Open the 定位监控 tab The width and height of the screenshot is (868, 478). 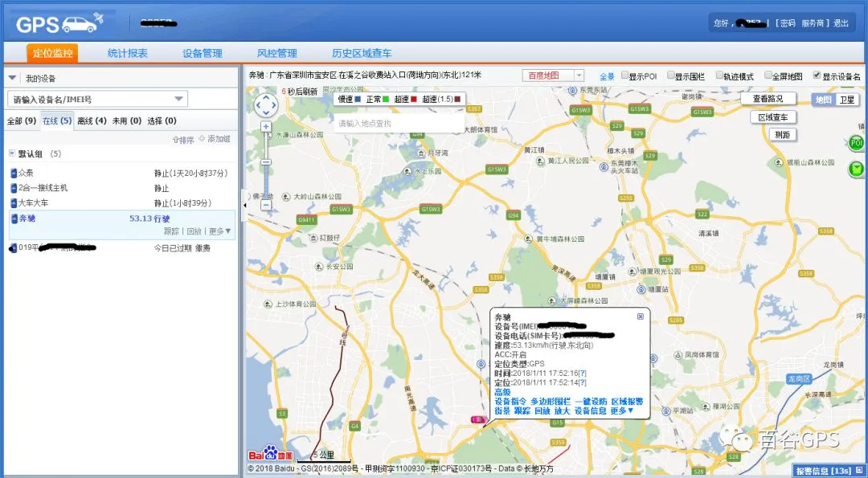52,53
